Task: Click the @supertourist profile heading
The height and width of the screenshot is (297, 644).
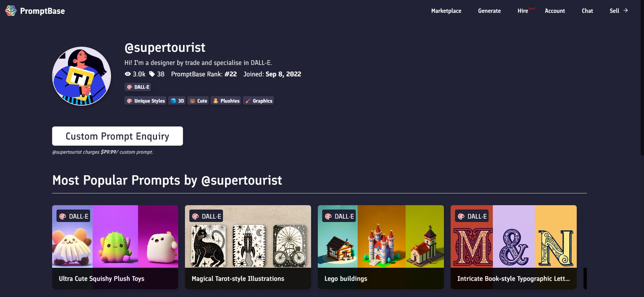Action: pyautogui.click(x=165, y=47)
